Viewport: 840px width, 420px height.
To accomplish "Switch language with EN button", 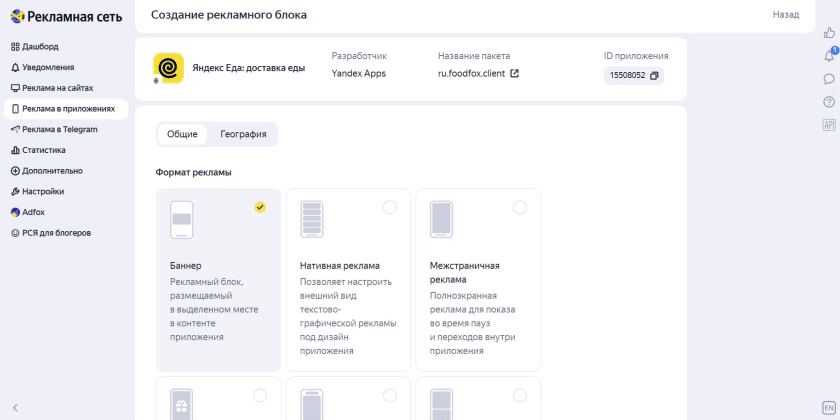I will tap(829, 408).
